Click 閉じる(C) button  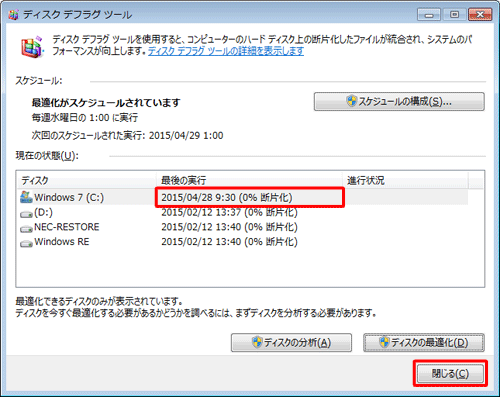click(450, 373)
